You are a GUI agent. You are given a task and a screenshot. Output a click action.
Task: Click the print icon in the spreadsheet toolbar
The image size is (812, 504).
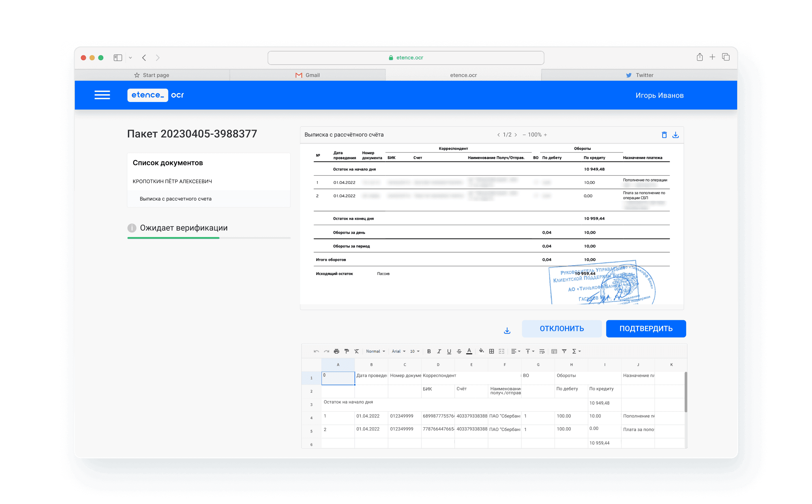coord(336,351)
